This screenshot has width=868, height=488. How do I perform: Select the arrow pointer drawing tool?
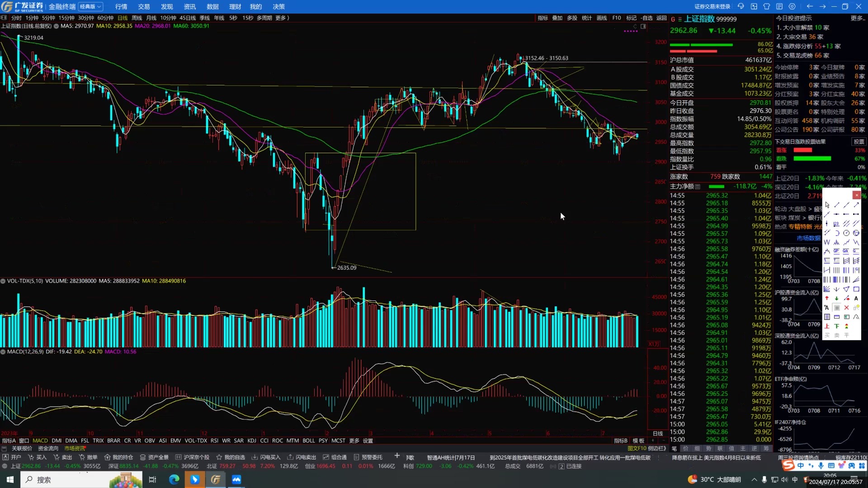[x=827, y=205]
